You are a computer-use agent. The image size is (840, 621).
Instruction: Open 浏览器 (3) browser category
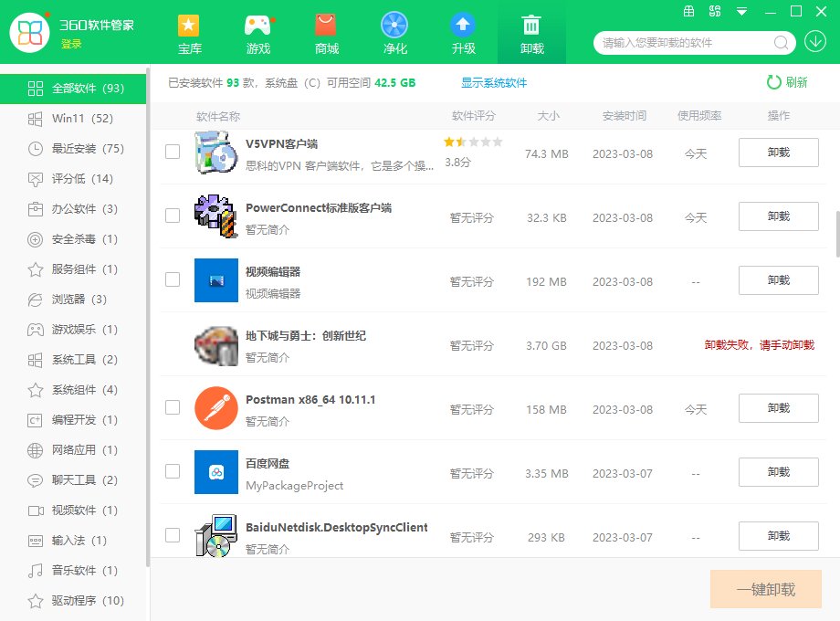click(x=73, y=299)
